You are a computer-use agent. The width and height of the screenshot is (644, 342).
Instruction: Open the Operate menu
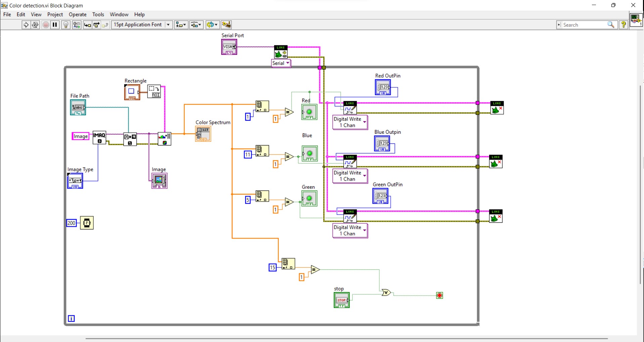point(78,14)
